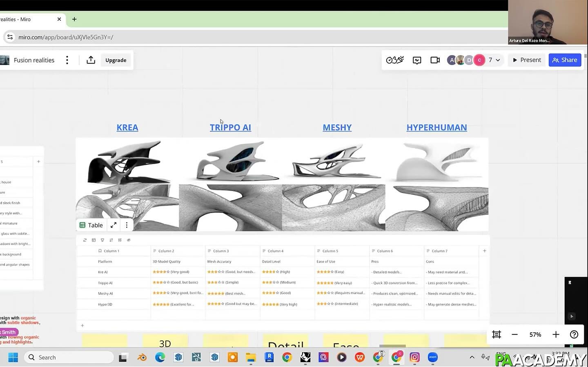Zoom out with the minus button
The width and height of the screenshot is (588, 367).
[x=514, y=335]
